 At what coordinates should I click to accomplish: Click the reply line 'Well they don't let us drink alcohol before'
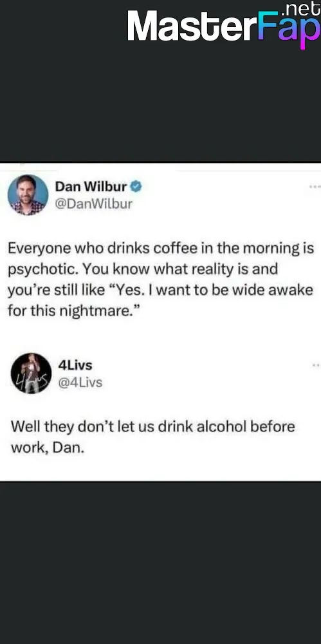point(152,426)
